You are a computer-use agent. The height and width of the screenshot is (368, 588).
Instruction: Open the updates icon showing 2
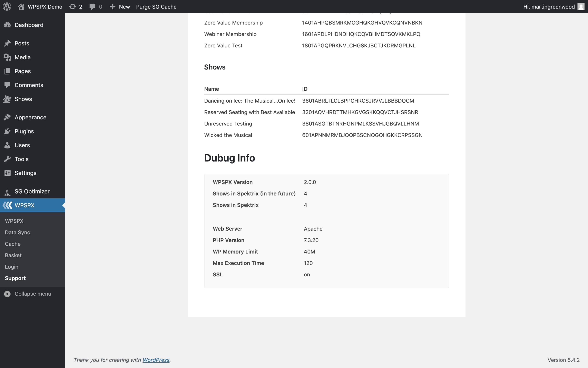pyautogui.click(x=72, y=7)
